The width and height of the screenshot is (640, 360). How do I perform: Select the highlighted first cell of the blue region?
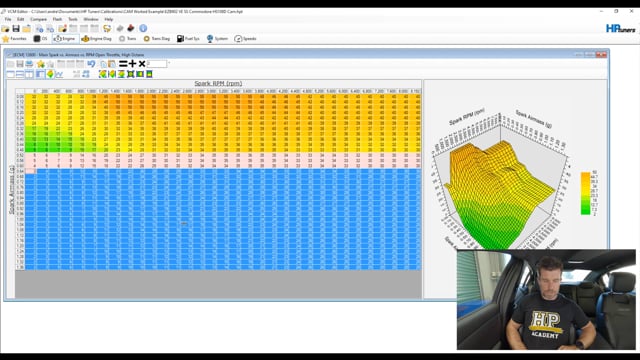click(31, 171)
